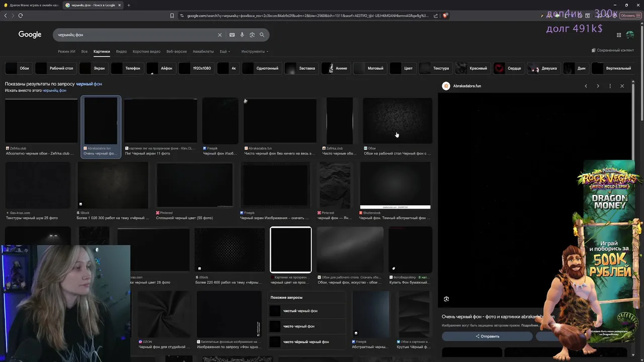Go back with the browser back arrow
Image resolution: width=644 pixels, height=362 pixels.
click(x=6, y=16)
